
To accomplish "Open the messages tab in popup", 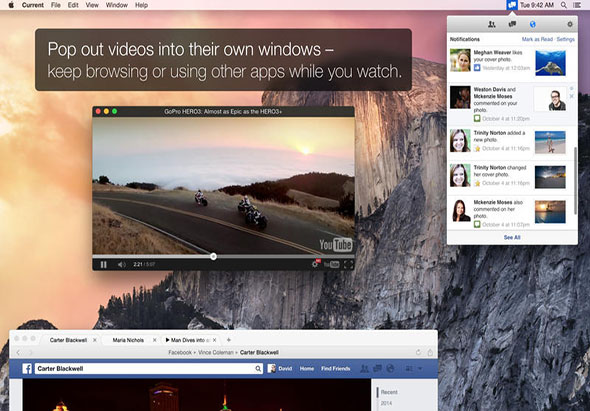I will click(512, 24).
